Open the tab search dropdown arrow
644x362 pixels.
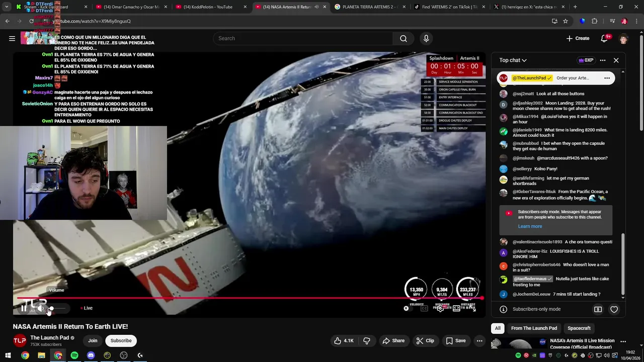tap(6, 7)
